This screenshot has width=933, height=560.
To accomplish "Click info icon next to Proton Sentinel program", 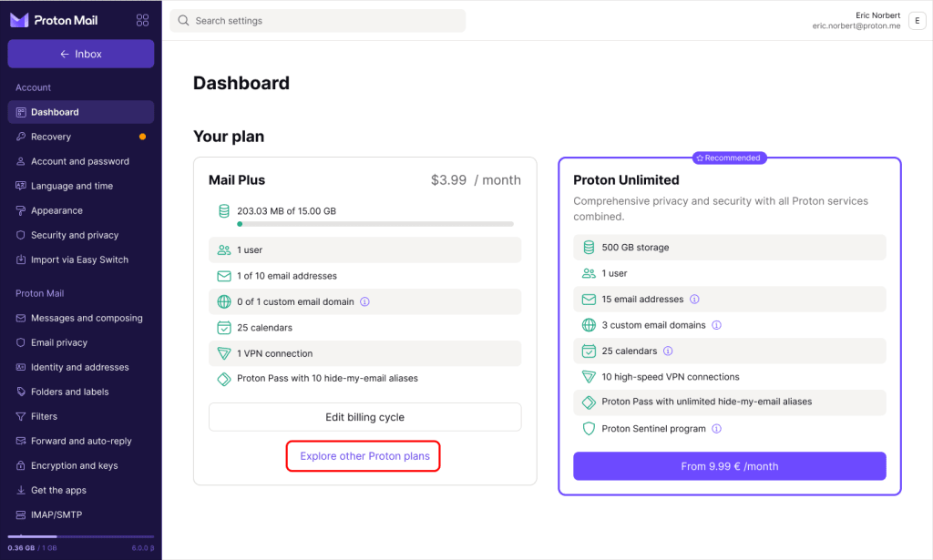I will click(716, 429).
